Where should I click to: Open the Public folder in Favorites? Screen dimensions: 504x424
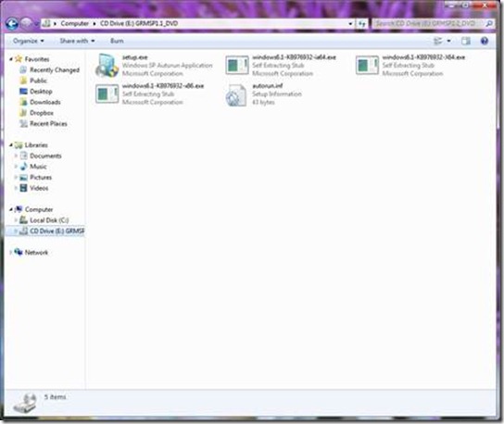pos(39,81)
